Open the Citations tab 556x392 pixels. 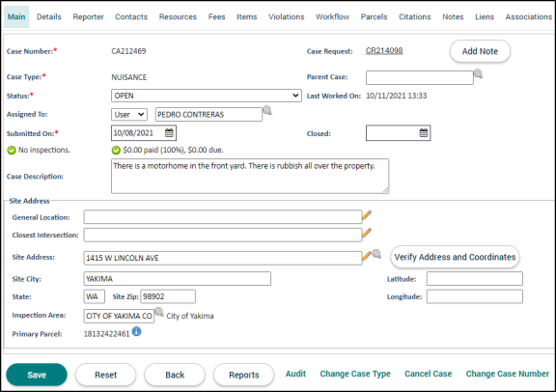tap(415, 16)
